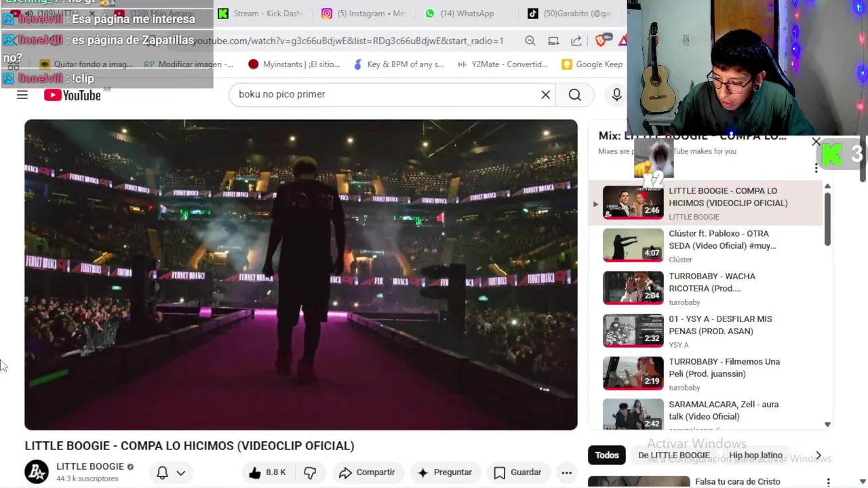Play TURROBABY - WACHA RICOTERA thumbnail
Viewport: 868px width, 488px height.
[633, 288]
